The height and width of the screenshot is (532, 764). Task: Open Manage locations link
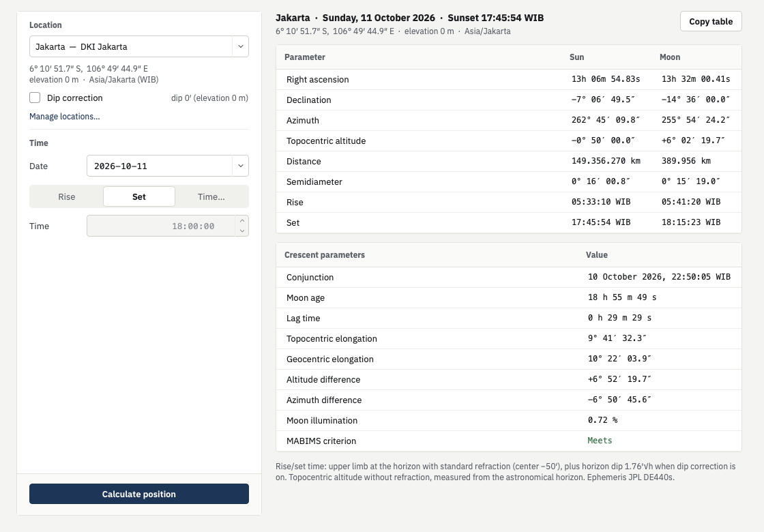(64, 117)
